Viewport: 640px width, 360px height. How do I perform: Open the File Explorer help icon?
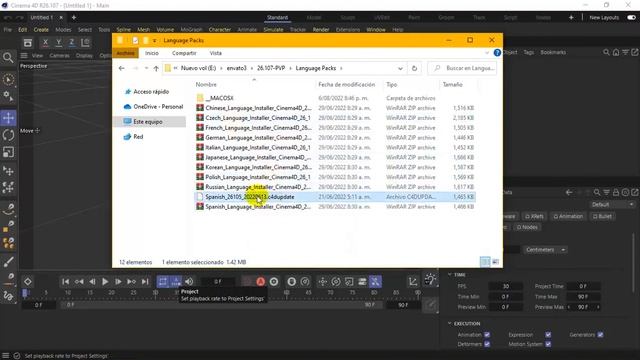pos(497,53)
